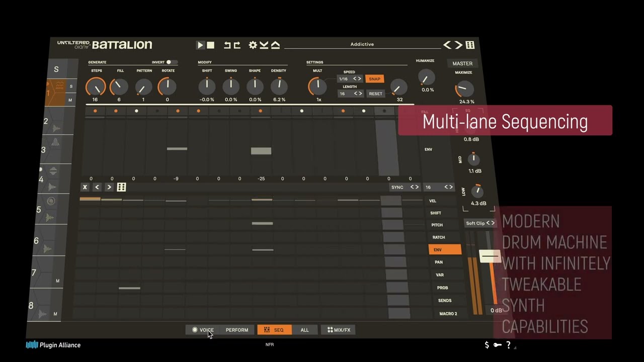The height and width of the screenshot is (362, 644).
Task: Select voice 2 sample pad
Action: click(56, 128)
